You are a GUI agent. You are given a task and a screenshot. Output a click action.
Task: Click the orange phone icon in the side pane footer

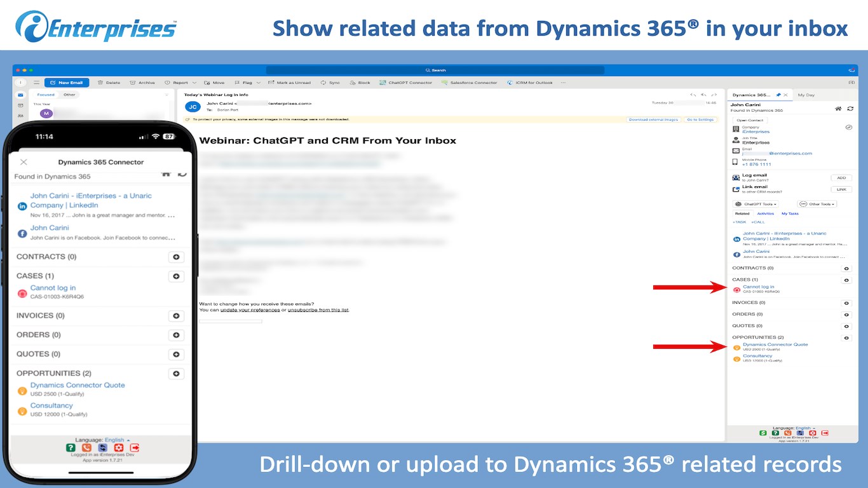pyautogui.click(x=788, y=433)
